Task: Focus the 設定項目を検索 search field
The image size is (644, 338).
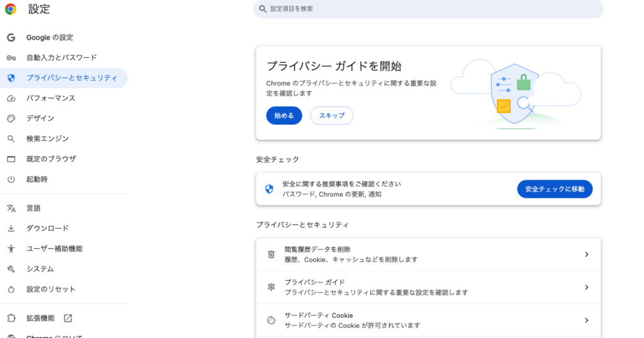Action: (x=428, y=9)
